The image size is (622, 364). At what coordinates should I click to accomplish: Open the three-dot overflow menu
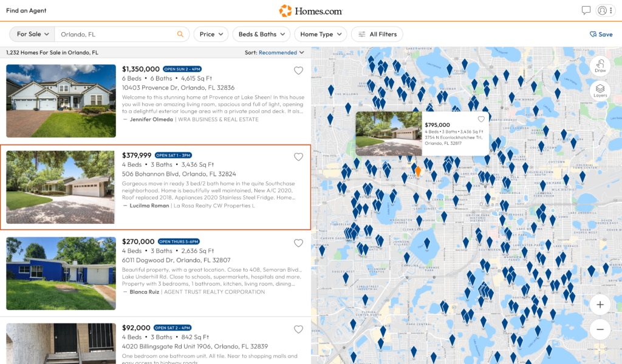click(x=612, y=10)
